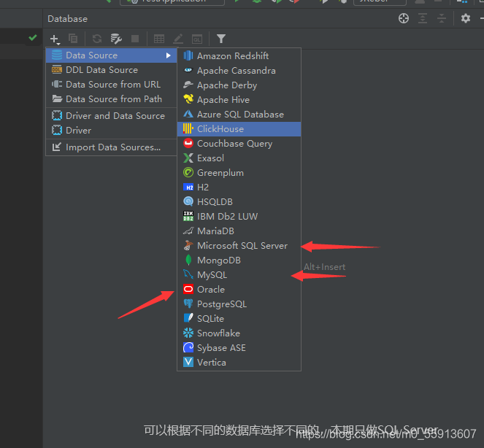The width and height of the screenshot is (484, 448).
Task: Select Apache Cassandra data source
Action: 239,71
